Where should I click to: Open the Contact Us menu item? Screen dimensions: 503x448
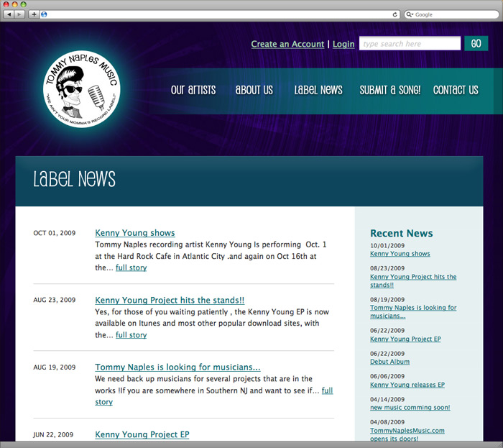pyautogui.click(x=456, y=90)
